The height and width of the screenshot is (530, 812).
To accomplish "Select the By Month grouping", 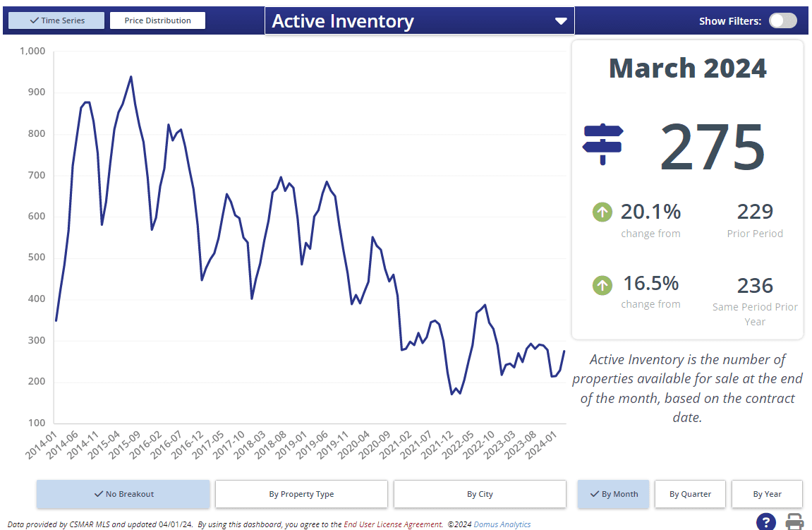I will [x=612, y=494].
